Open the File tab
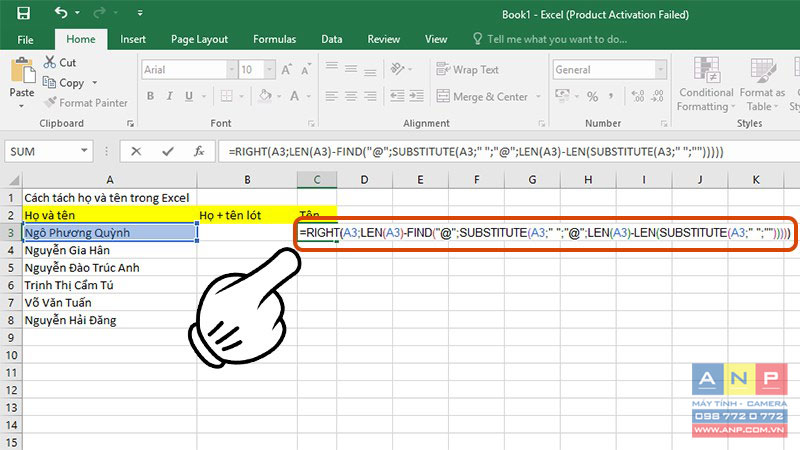Viewport: 800px width, 450px height. coord(26,39)
